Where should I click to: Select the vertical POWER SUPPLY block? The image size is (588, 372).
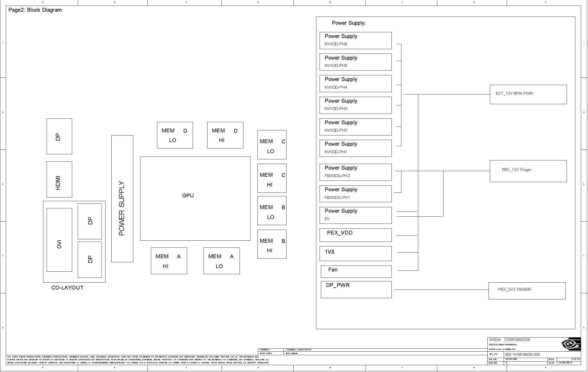pyautogui.click(x=122, y=199)
